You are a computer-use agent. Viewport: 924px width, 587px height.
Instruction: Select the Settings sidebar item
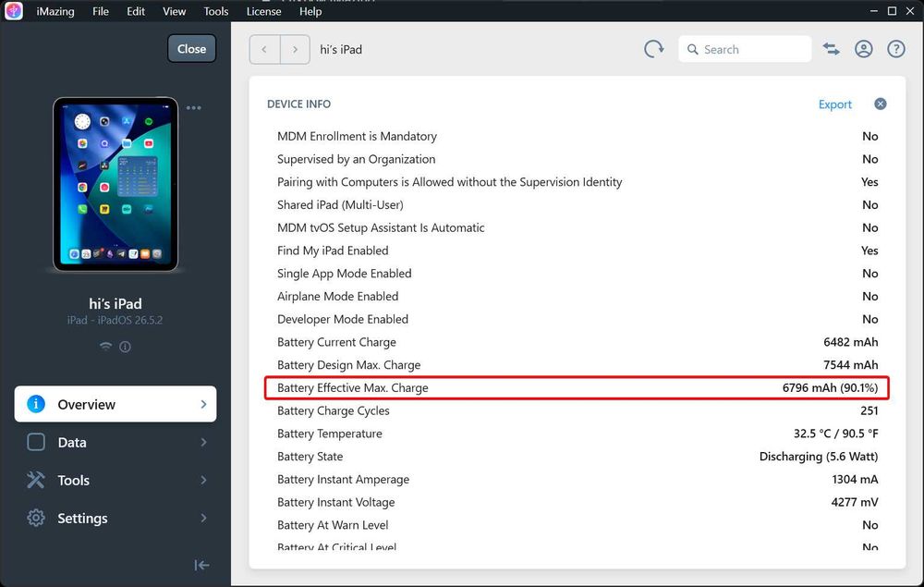(115, 518)
